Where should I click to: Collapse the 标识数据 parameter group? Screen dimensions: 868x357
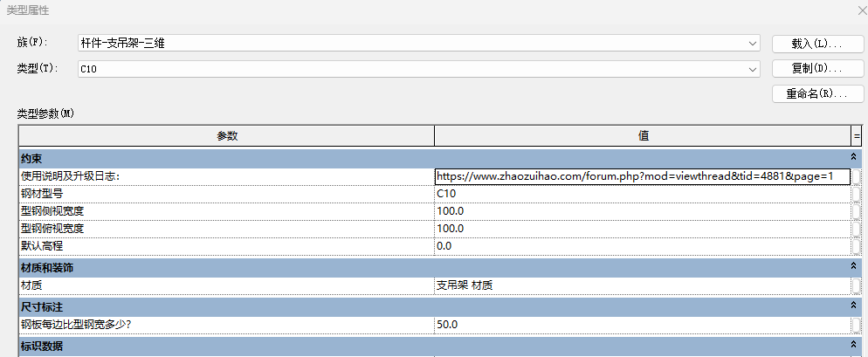[x=853, y=347]
